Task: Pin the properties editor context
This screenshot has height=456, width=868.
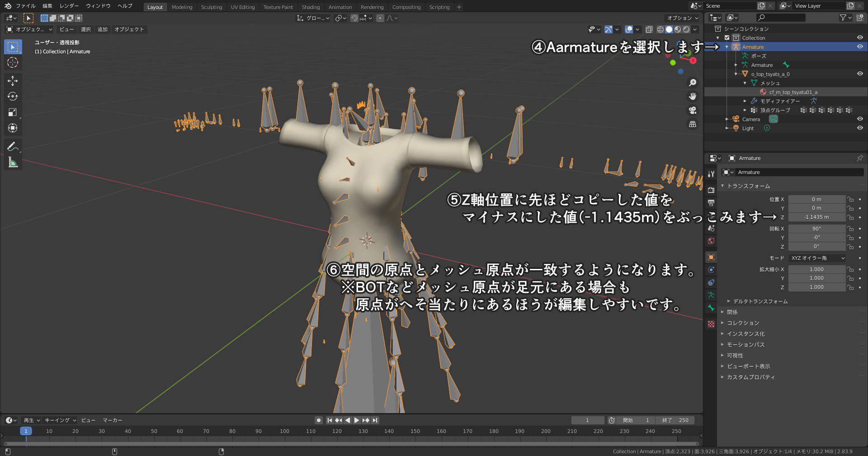Action: (x=859, y=158)
